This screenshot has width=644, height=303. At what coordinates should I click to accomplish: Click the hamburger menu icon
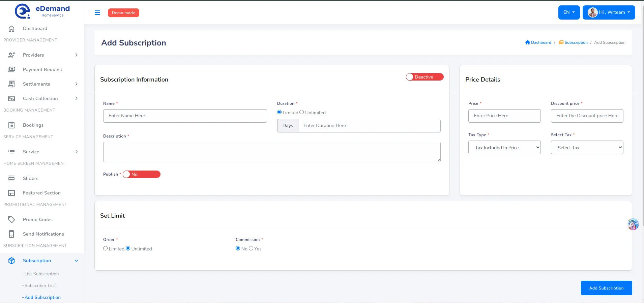pos(97,13)
